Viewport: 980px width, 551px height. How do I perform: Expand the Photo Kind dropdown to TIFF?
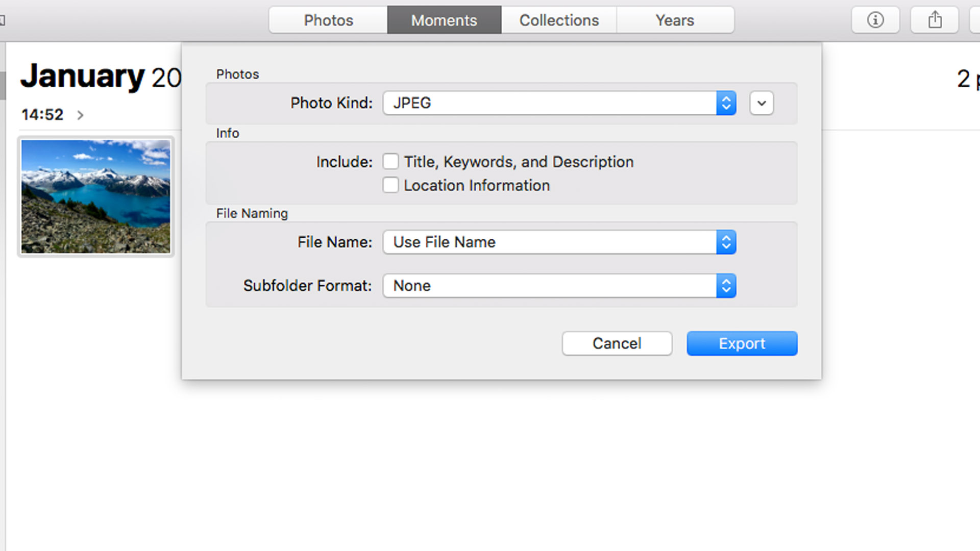tap(726, 103)
